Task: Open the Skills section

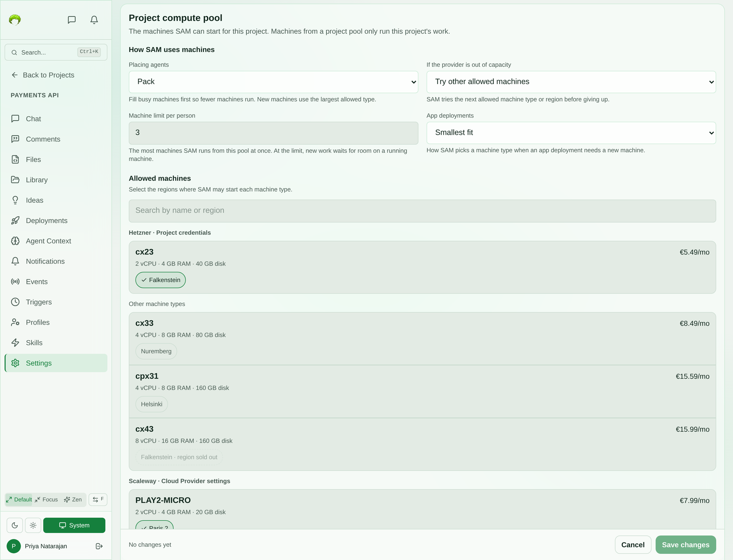Action: click(56, 343)
